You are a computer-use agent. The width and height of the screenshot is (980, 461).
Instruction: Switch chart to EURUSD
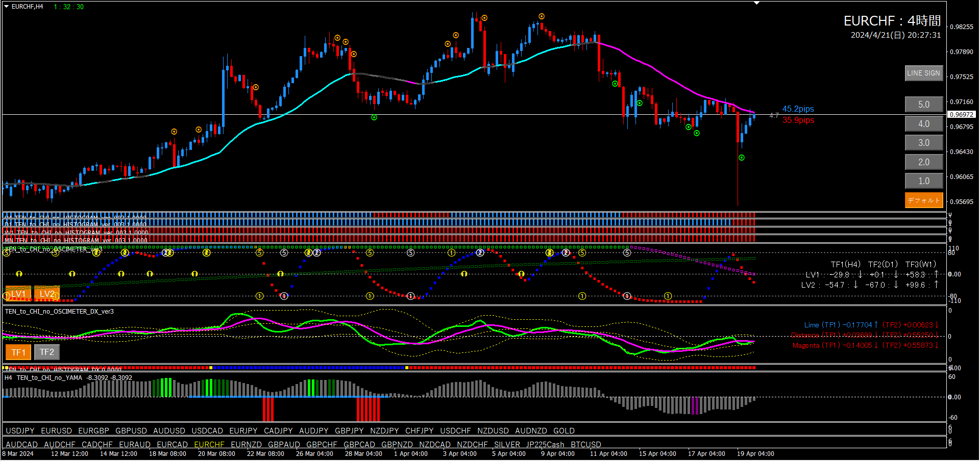pos(57,431)
